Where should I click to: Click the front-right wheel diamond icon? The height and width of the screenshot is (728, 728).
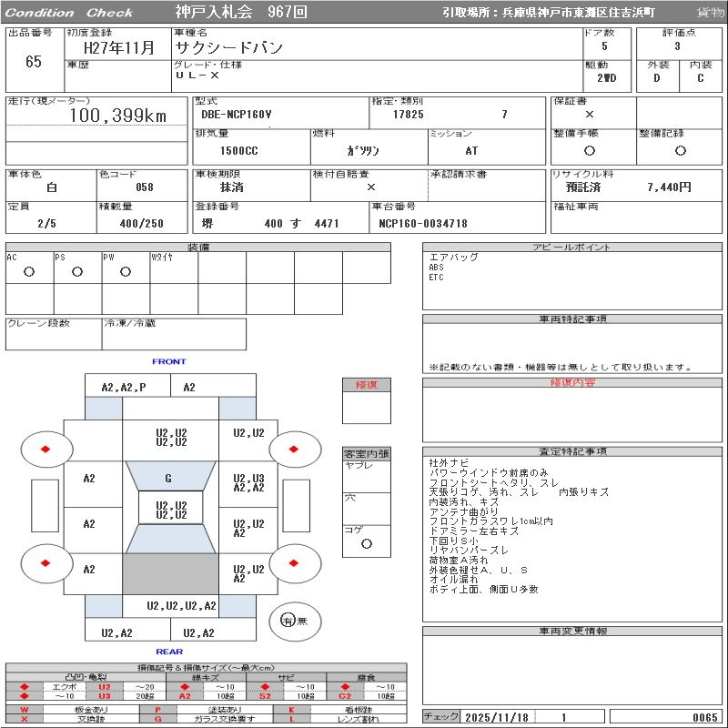pos(295,449)
